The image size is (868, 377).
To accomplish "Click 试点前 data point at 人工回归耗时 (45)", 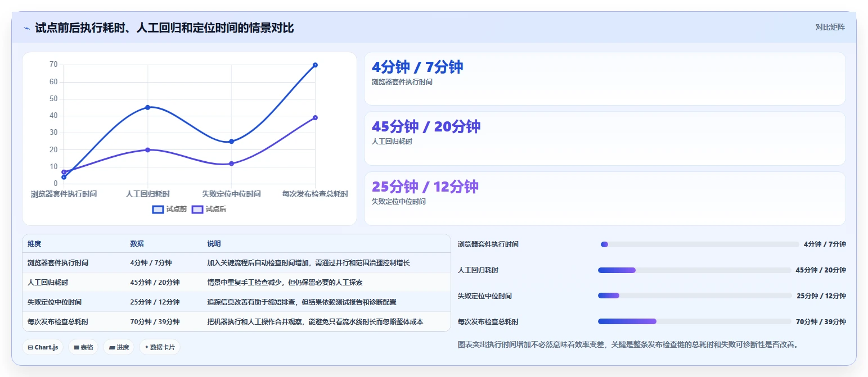I will pos(147,107).
